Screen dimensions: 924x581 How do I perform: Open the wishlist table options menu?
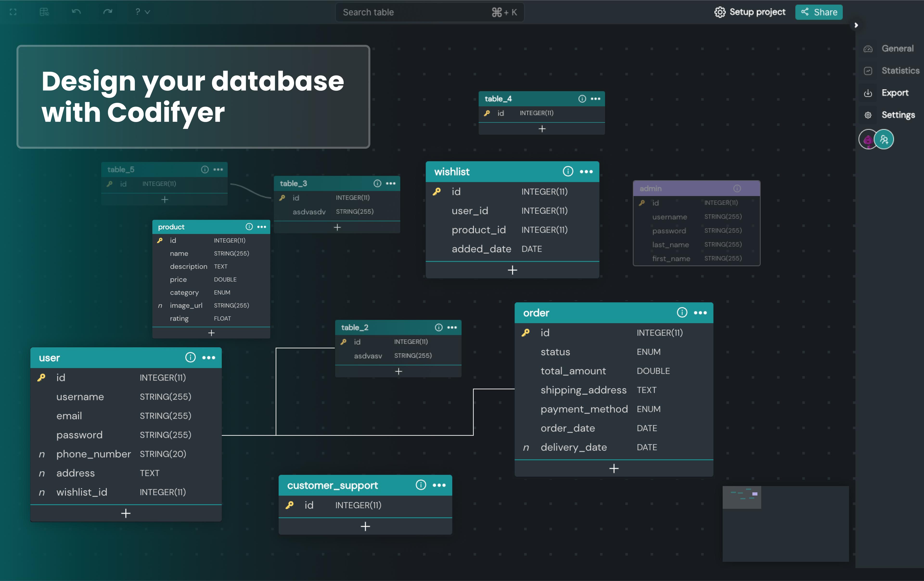(586, 172)
